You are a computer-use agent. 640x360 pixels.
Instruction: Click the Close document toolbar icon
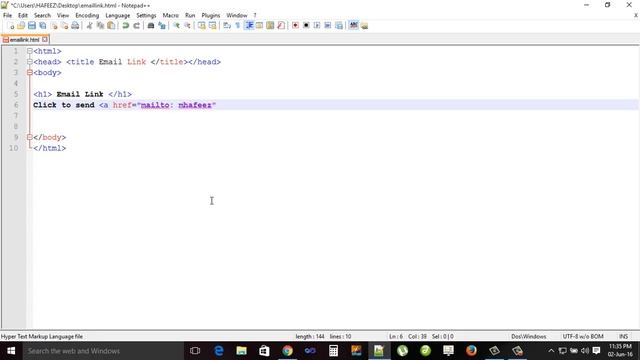(54, 26)
